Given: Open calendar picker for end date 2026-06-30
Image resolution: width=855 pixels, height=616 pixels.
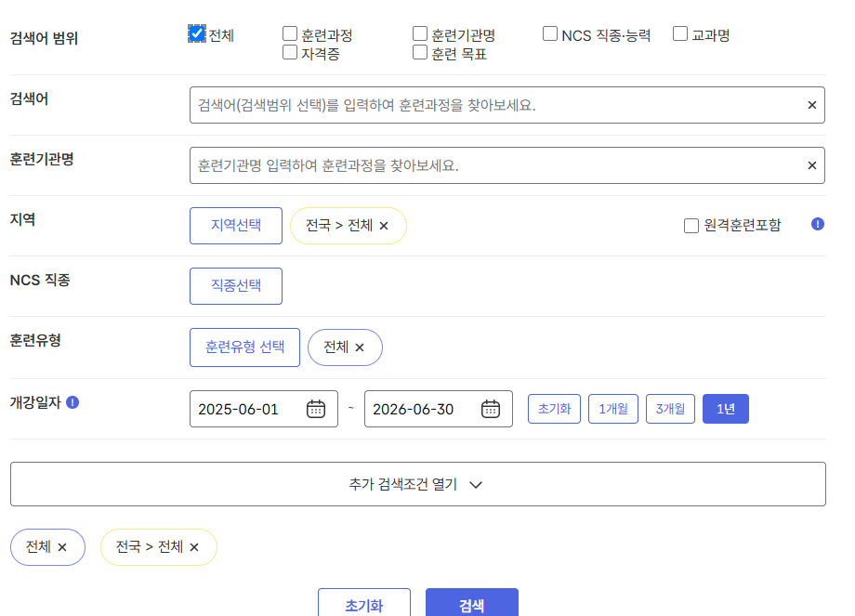Looking at the screenshot, I should pyautogui.click(x=491, y=409).
